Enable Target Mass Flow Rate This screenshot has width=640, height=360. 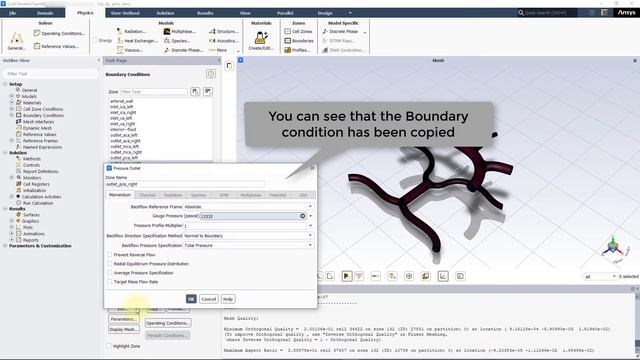(109, 282)
